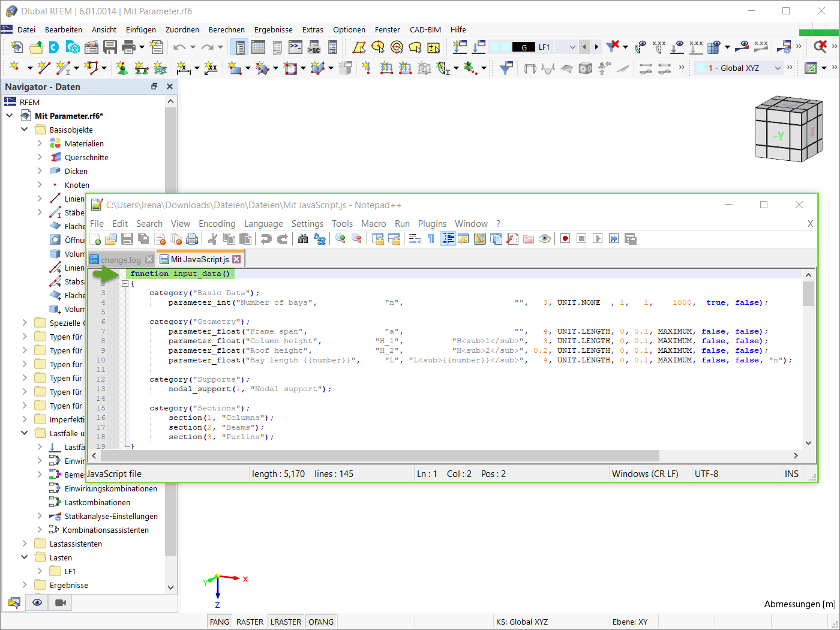Click the new nodal support icon

click(122, 68)
